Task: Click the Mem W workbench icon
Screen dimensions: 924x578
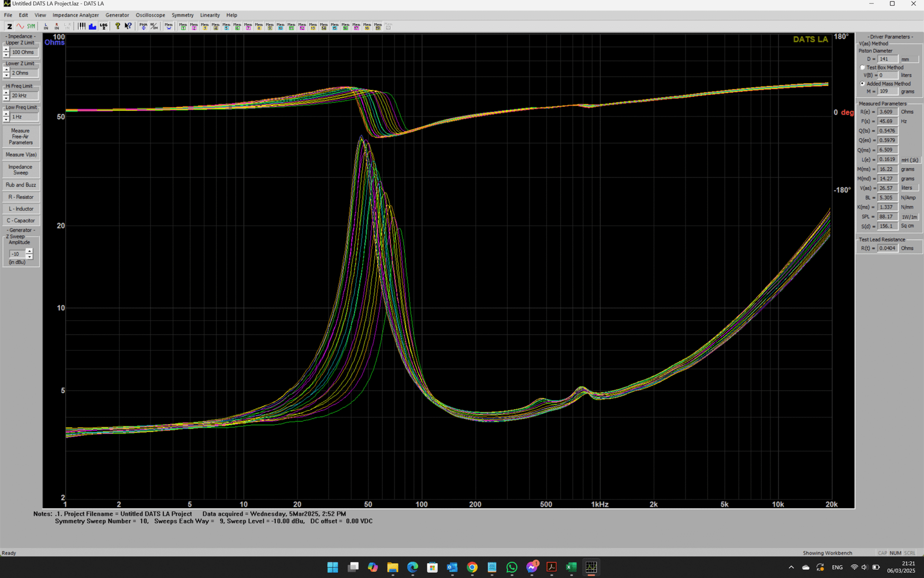Action: click(169, 26)
